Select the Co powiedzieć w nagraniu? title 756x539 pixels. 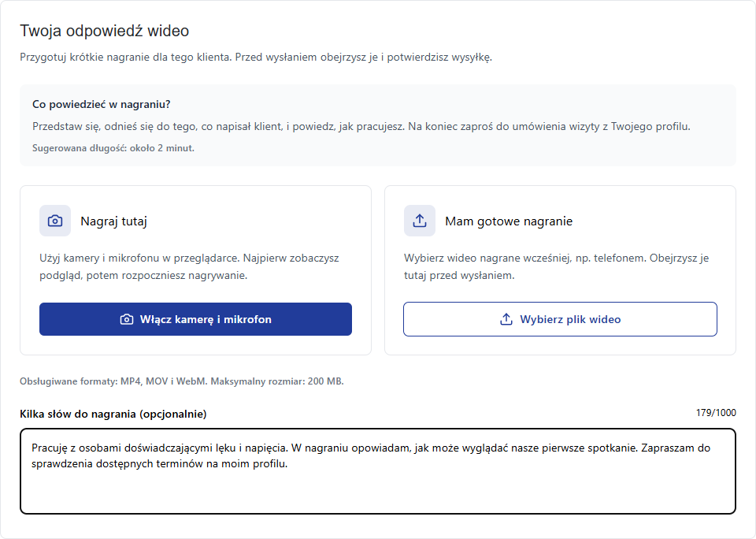[102, 104]
